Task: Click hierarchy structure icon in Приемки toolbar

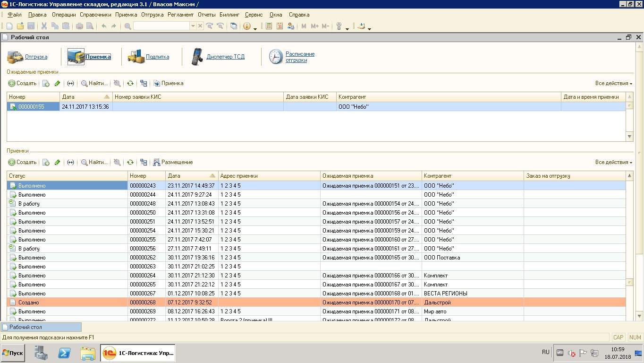Action: (x=144, y=162)
